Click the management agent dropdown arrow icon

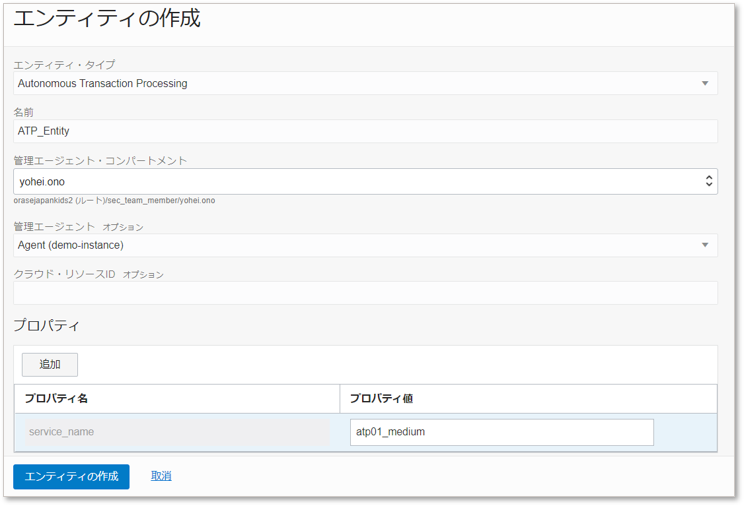point(704,245)
